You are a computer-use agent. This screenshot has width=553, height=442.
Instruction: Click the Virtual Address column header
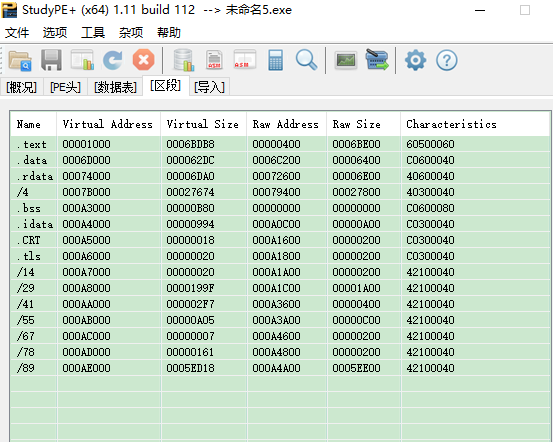click(108, 124)
